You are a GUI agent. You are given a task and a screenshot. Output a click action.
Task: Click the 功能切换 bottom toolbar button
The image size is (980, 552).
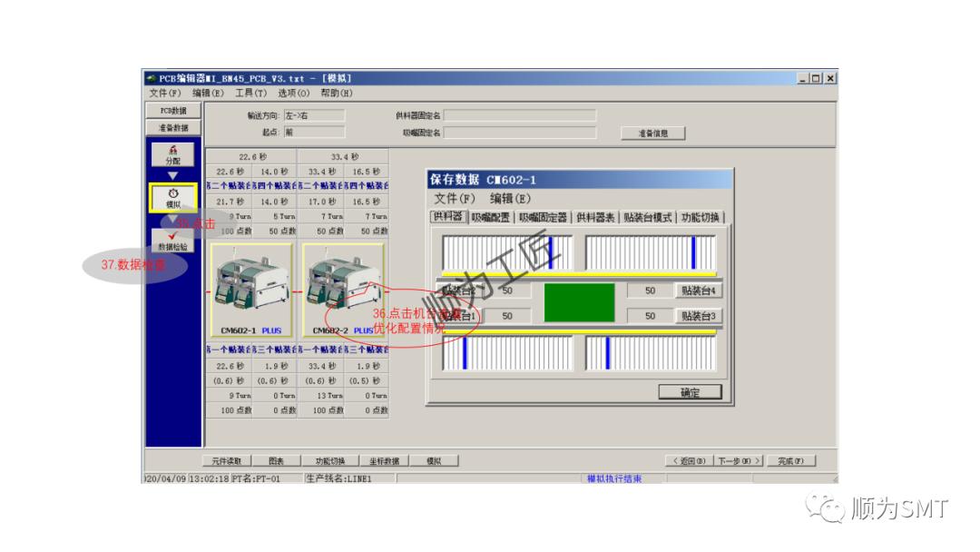coord(330,460)
